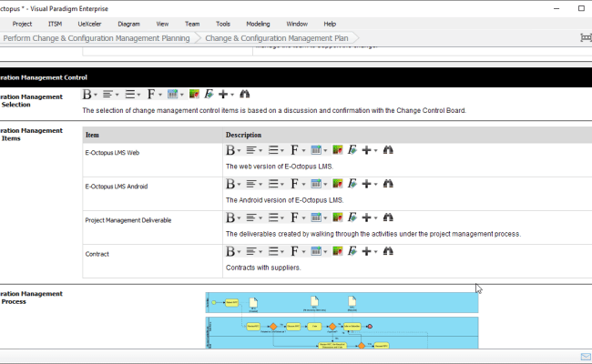The image size is (592, 364).
Task: Go to Change & Configuration Management Plan breadcrumb
Action: [277, 38]
